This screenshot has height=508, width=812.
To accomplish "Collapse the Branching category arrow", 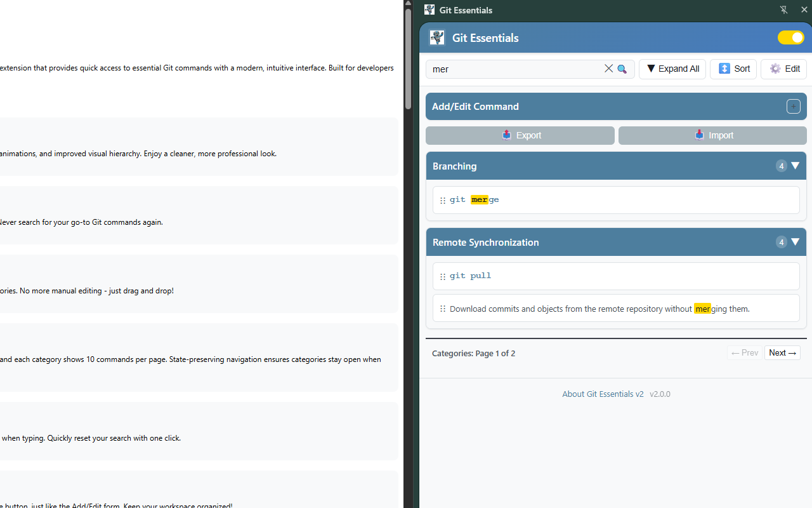I will pyautogui.click(x=796, y=166).
